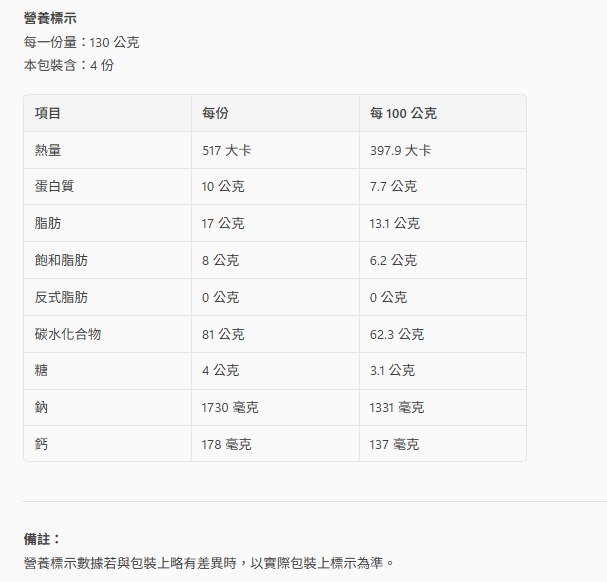
Task: Click the 營養標示 heading
Action: tap(50, 18)
